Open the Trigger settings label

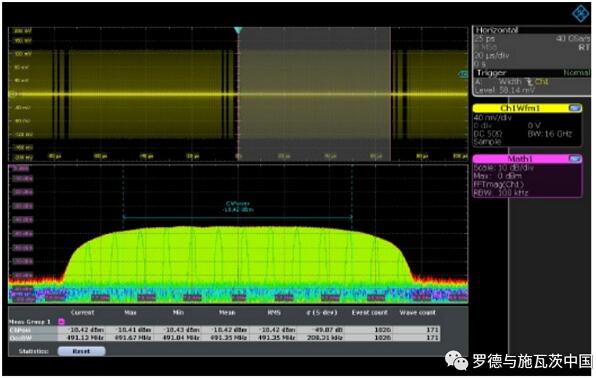(491, 73)
